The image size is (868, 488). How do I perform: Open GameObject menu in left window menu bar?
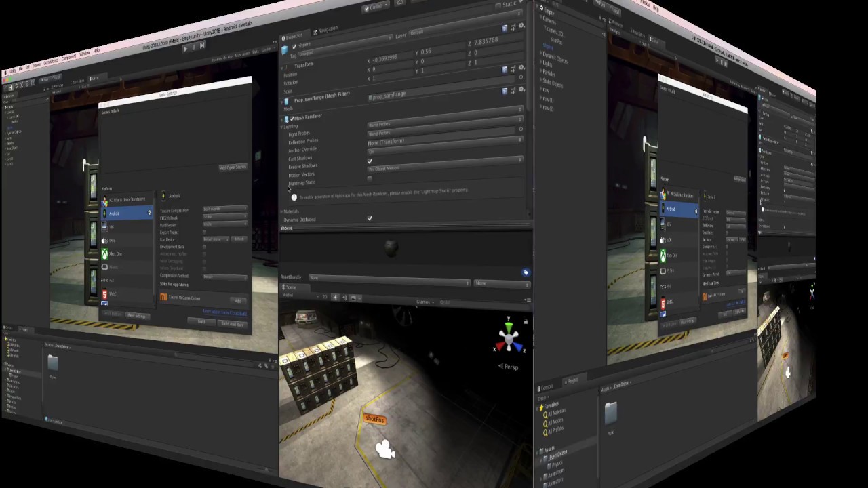click(51, 62)
